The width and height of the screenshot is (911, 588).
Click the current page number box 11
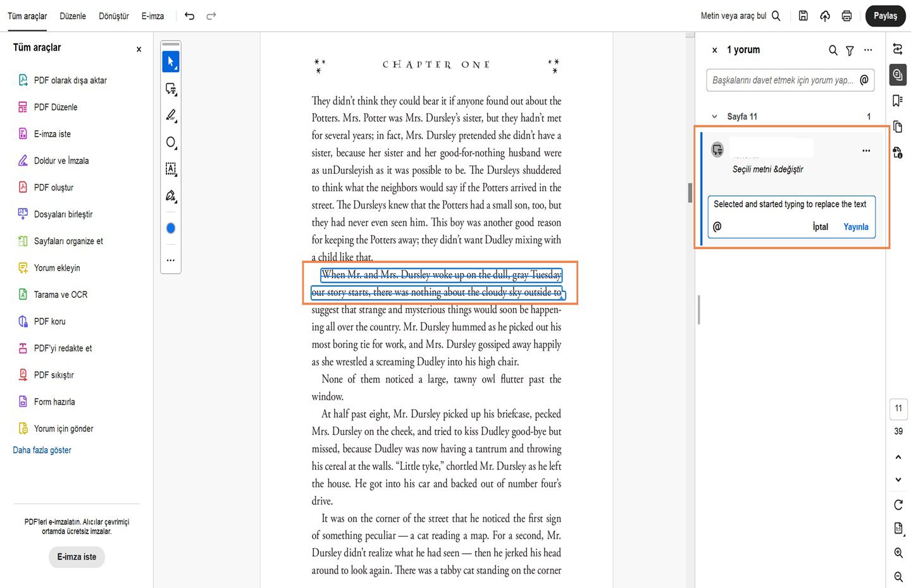click(898, 408)
